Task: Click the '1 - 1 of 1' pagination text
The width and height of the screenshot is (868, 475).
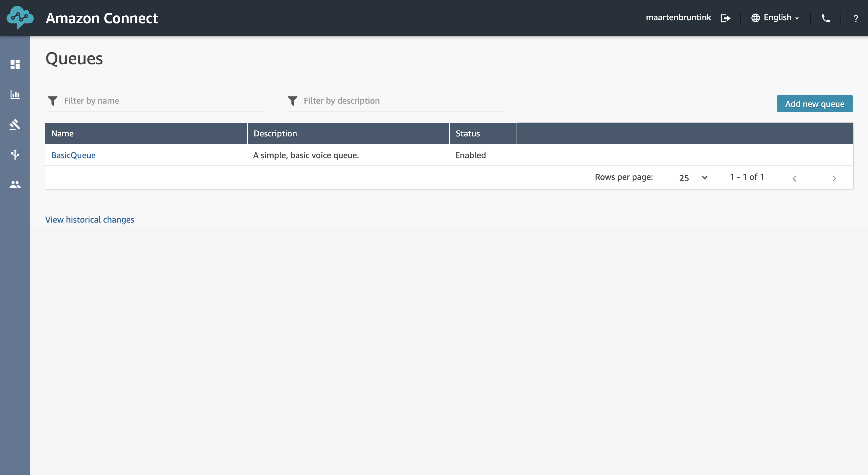Action: coord(747,177)
